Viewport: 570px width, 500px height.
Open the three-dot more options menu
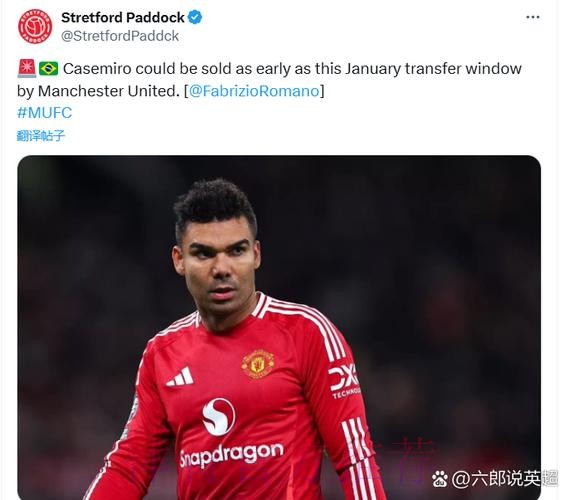tap(533, 17)
